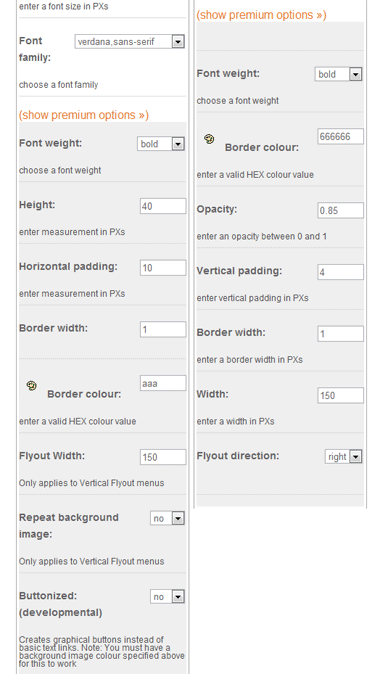Viewport: 380px width, 674px height.
Task: Expand the Buttonized (developmental) dropdown
Action: coord(167,597)
